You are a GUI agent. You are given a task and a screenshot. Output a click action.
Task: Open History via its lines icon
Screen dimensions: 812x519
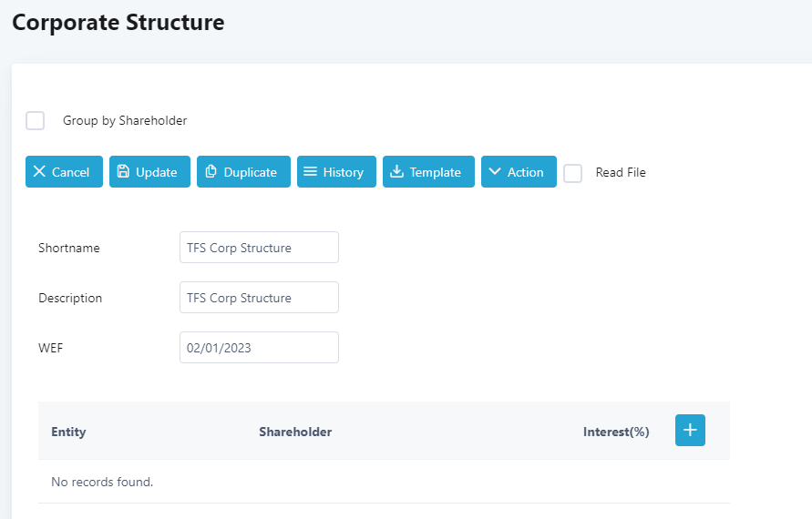(x=310, y=172)
